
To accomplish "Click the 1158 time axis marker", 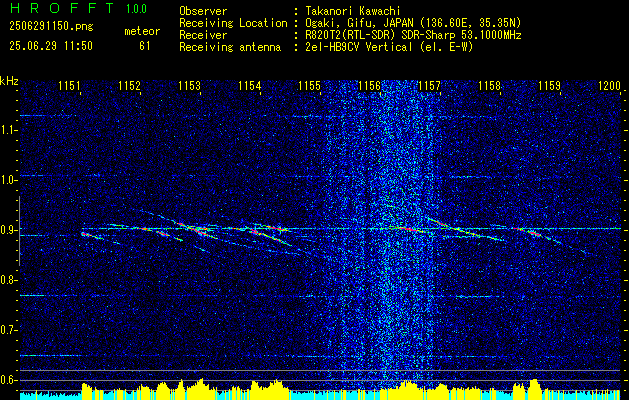I will coord(489,86).
